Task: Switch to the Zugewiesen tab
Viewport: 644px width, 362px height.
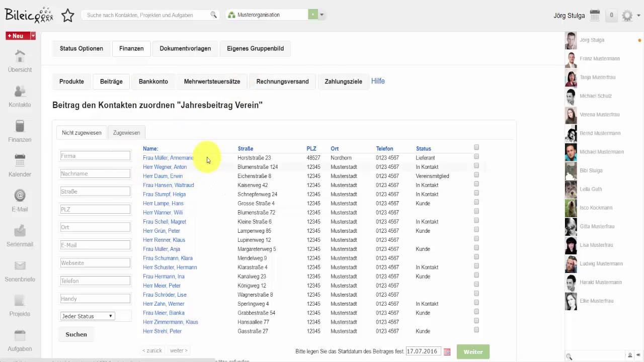Action: pyautogui.click(x=126, y=133)
